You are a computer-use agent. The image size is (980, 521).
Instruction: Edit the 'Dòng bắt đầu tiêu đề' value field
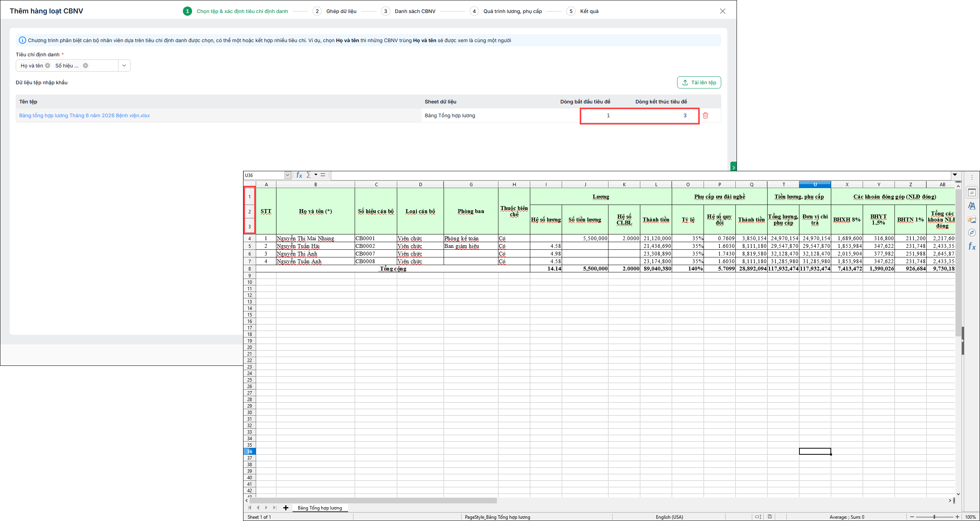point(608,115)
